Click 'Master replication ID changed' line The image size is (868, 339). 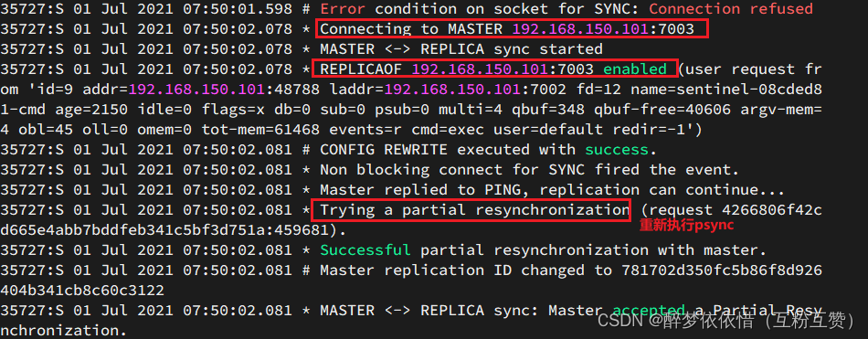click(x=571, y=270)
